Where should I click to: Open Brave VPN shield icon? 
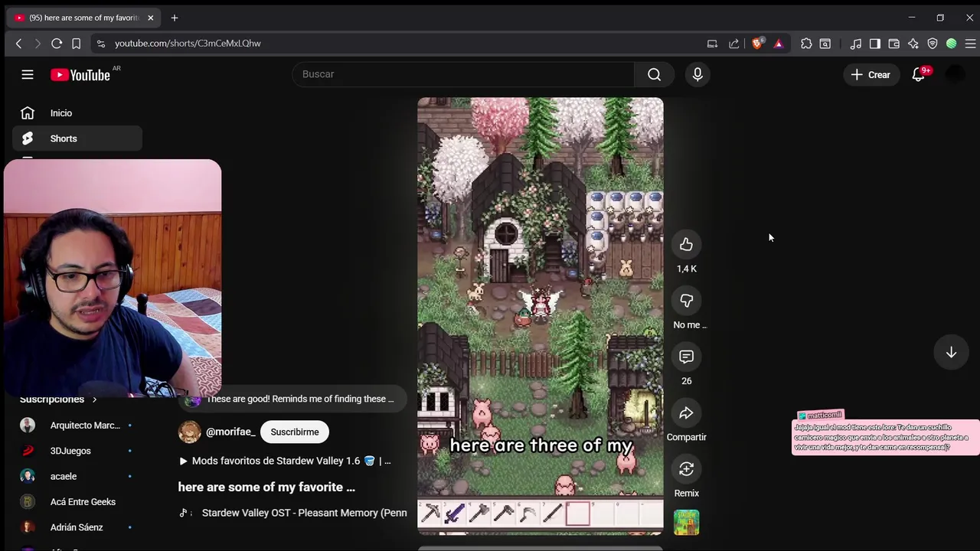933,44
